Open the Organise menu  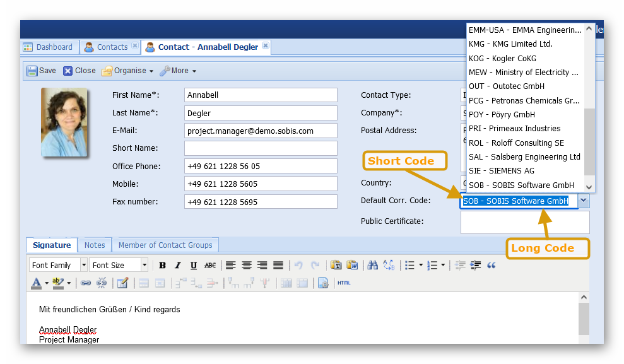(127, 71)
